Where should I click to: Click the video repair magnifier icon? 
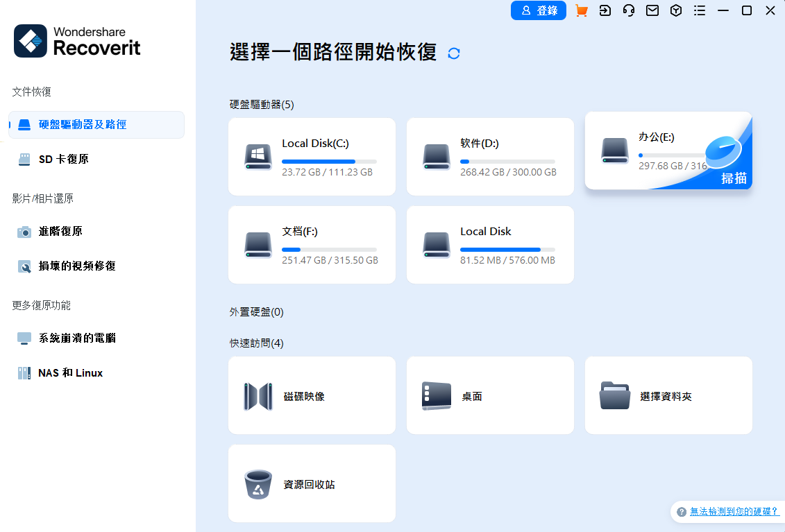(x=24, y=266)
